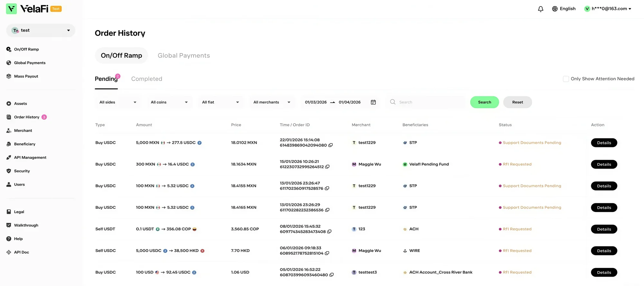Screen dimensions: 644x286
Task: Click the Walkthrough sidebar icon
Action: 9,225
